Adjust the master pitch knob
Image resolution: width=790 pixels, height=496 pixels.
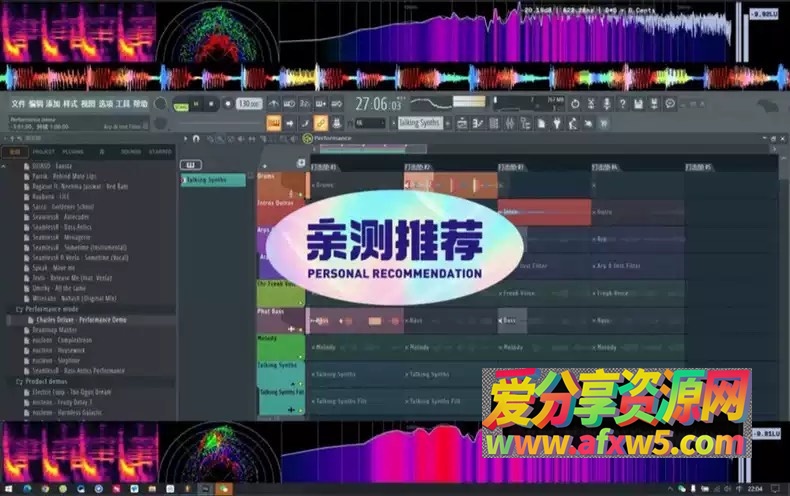click(x=160, y=123)
